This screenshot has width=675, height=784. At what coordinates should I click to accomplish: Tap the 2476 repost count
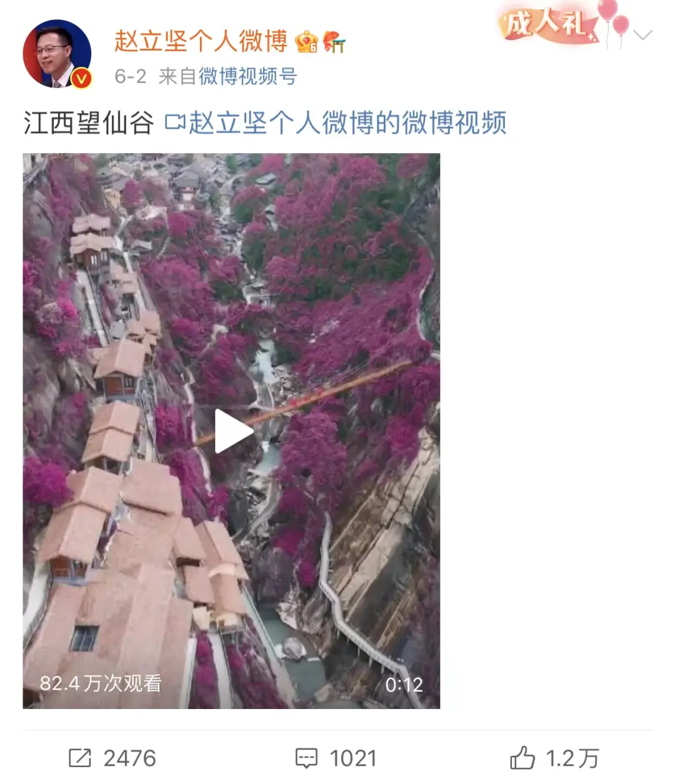129,758
